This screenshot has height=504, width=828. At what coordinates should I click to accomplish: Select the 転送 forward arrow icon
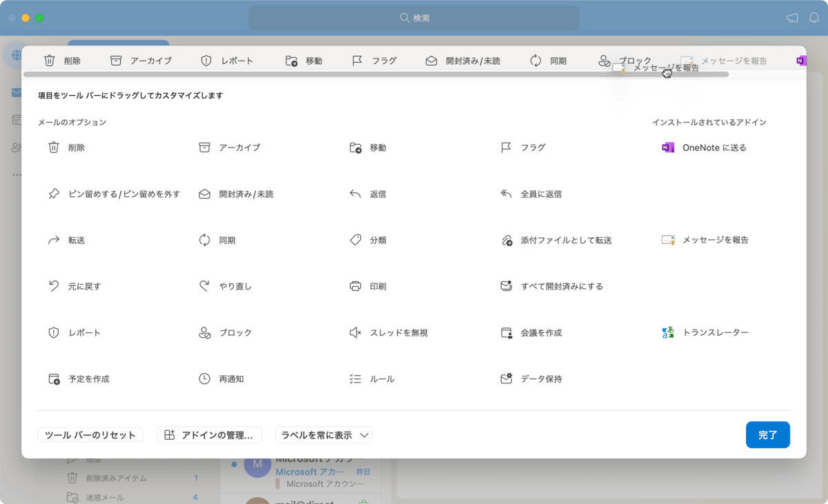54,240
